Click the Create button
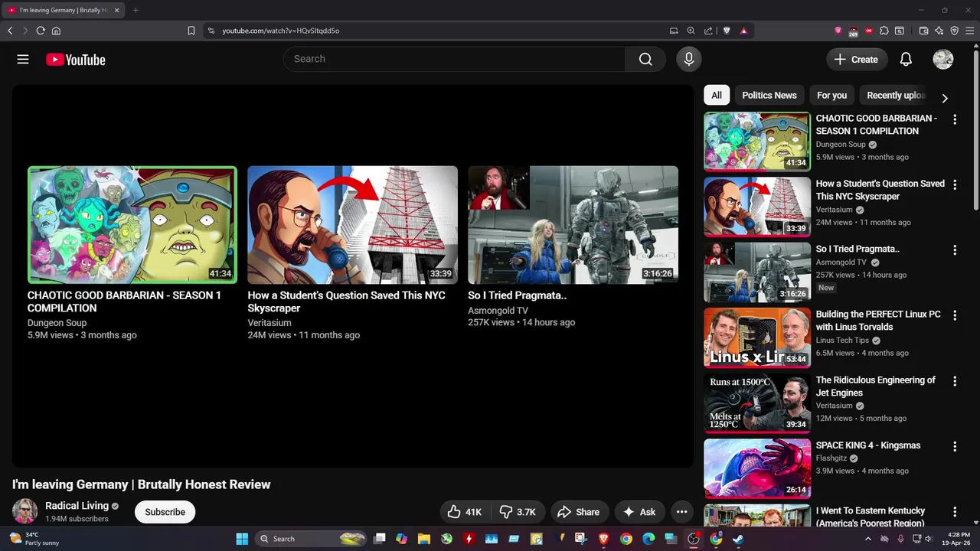The width and height of the screenshot is (980, 551). (x=857, y=59)
